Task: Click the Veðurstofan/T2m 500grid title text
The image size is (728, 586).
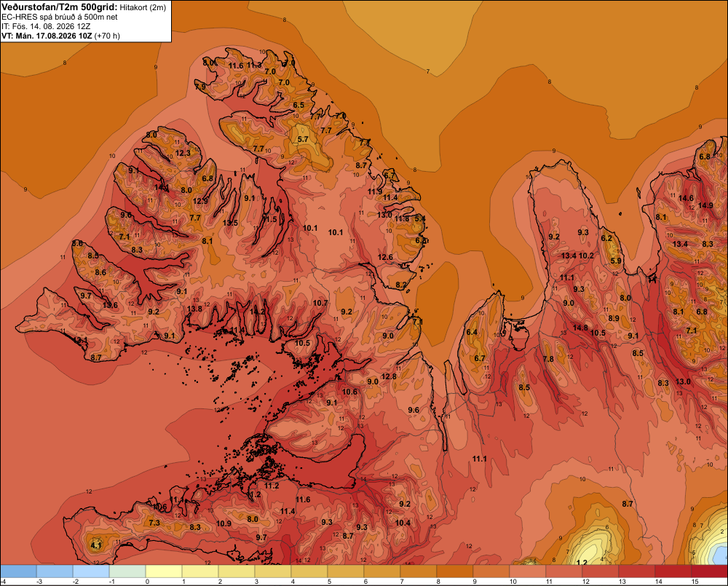Action: 60,7
